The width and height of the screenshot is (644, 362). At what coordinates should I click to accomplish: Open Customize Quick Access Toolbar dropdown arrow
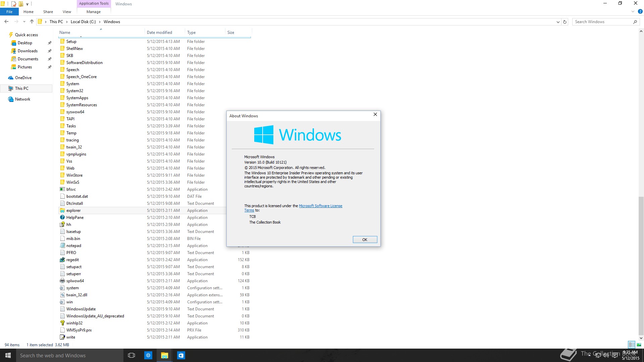point(28,4)
